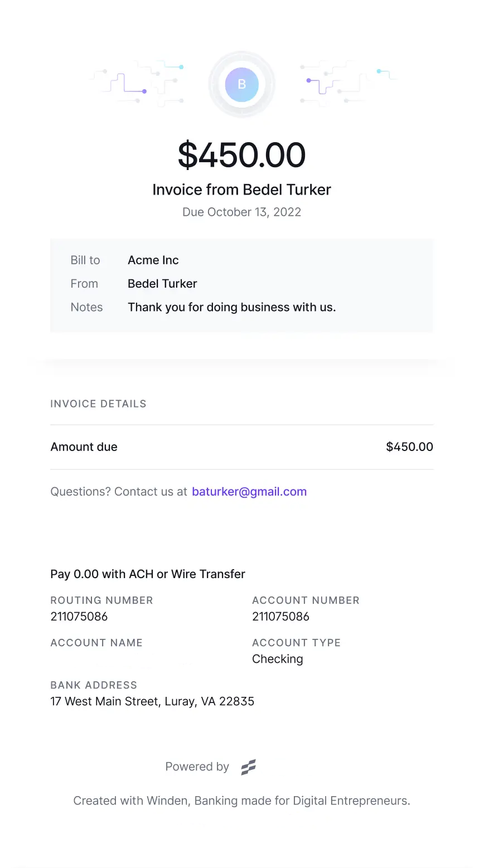Click the Acme Inc bill-to name
Image resolution: width=484 pixels, height=868 pixels.
point(153,260)
